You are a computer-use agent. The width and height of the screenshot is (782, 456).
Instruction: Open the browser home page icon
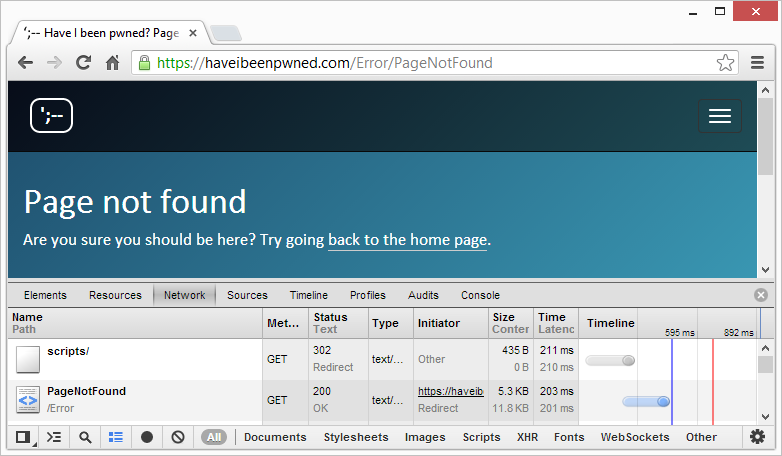[x=113, y=62]
